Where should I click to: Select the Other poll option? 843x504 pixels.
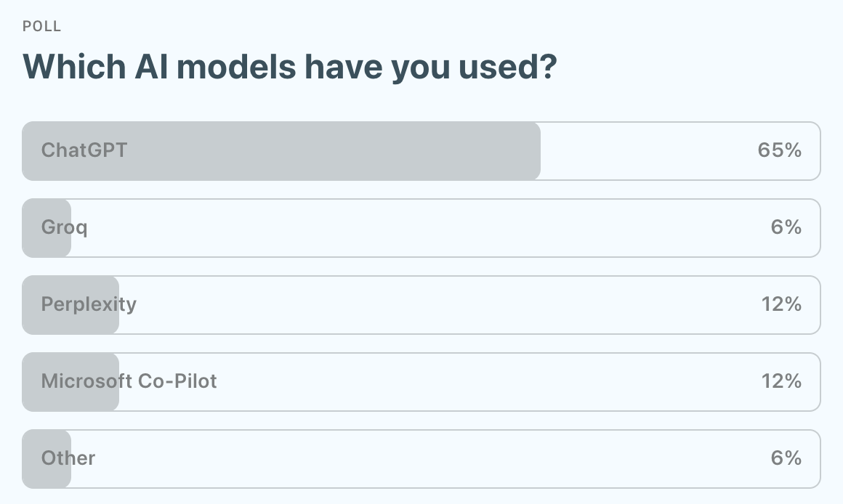(x=68, y=458)
